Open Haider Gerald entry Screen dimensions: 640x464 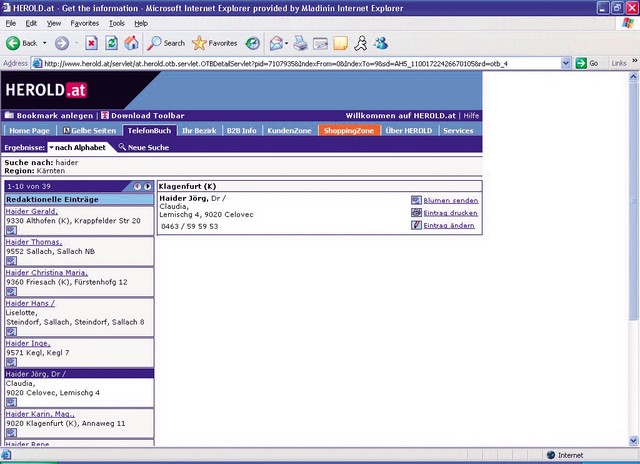click(31, 211)
